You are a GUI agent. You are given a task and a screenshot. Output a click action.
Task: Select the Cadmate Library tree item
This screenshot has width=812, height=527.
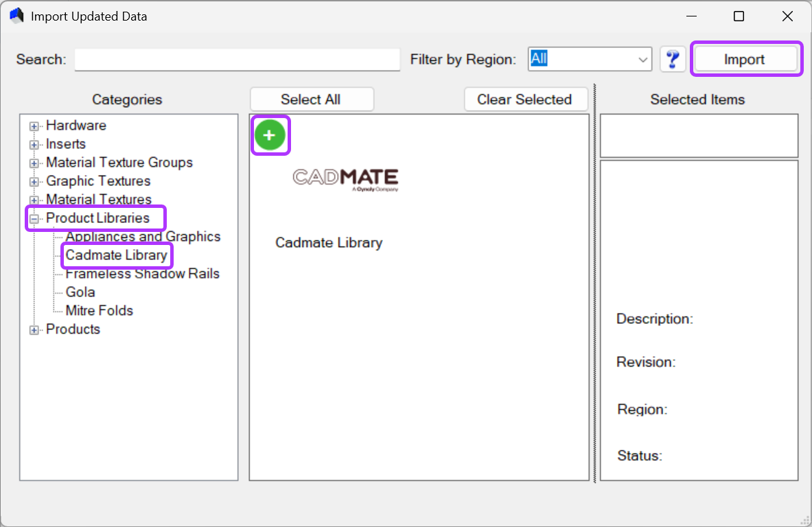click(x=116, y=255)
